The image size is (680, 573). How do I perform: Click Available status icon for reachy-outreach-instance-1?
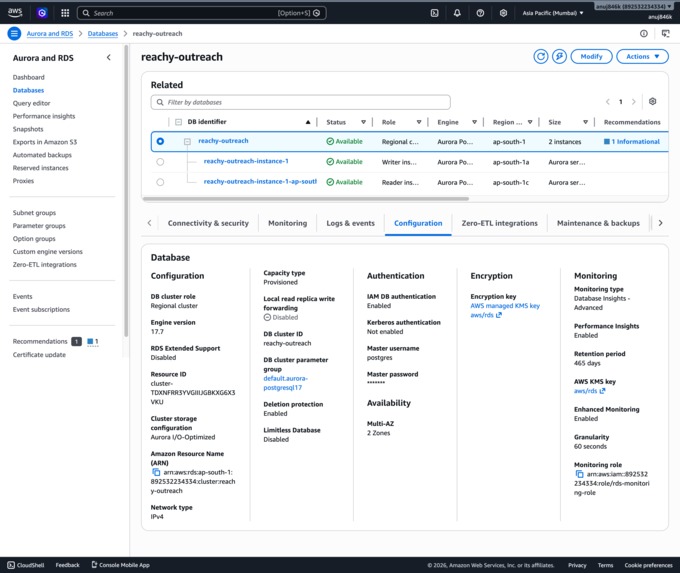pos(330,162)
